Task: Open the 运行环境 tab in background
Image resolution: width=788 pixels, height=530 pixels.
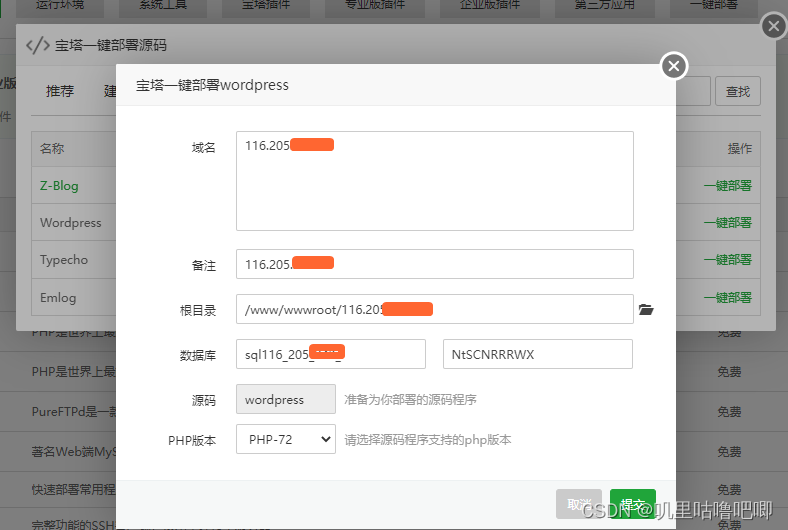Action: pyautogui.click(x=60, y=6)
